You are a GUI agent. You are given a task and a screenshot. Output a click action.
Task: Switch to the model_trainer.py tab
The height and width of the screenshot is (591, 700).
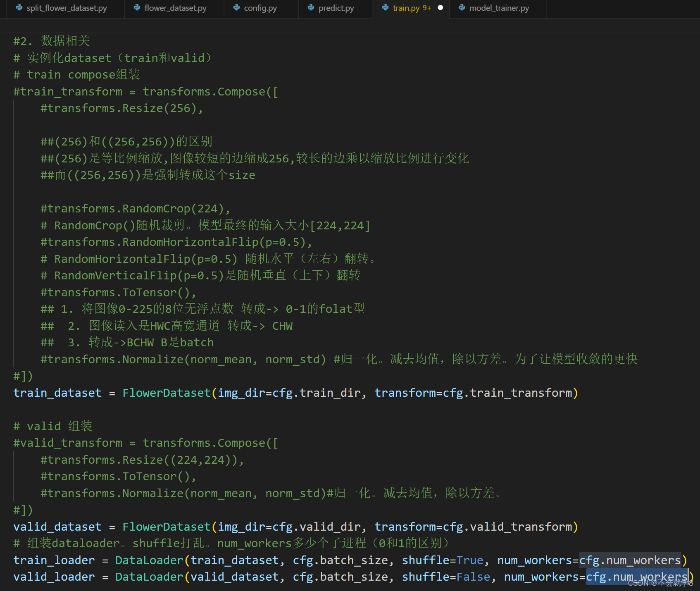click(x=498, y=8)
